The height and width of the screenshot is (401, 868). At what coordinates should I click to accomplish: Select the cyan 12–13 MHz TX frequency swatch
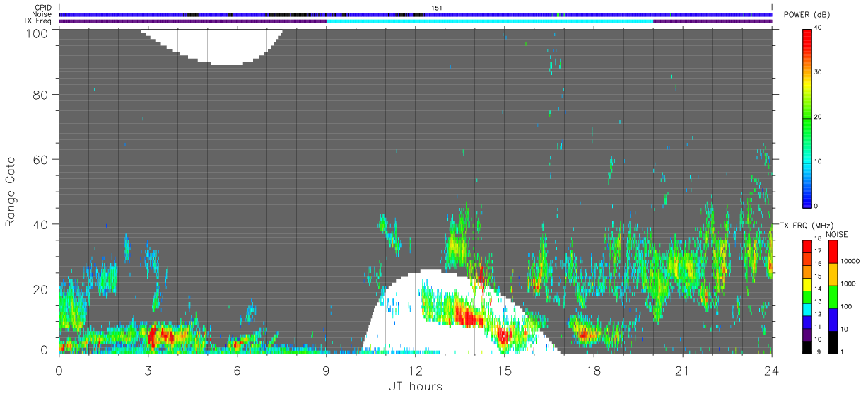pyautogui.click(x=807, y=310)
